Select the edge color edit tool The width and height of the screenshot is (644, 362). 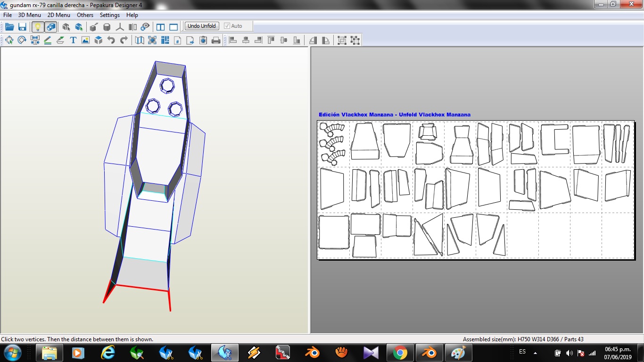[x=60, y=40]
